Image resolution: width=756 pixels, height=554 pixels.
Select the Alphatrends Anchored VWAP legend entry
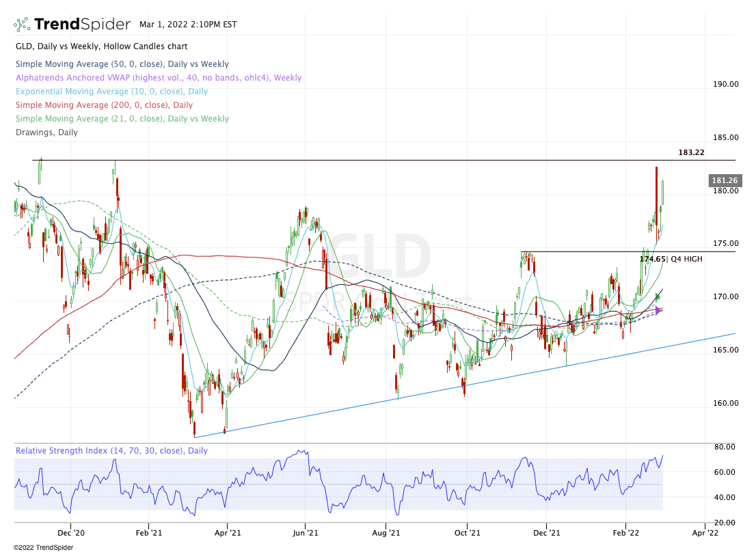[158, 78]
